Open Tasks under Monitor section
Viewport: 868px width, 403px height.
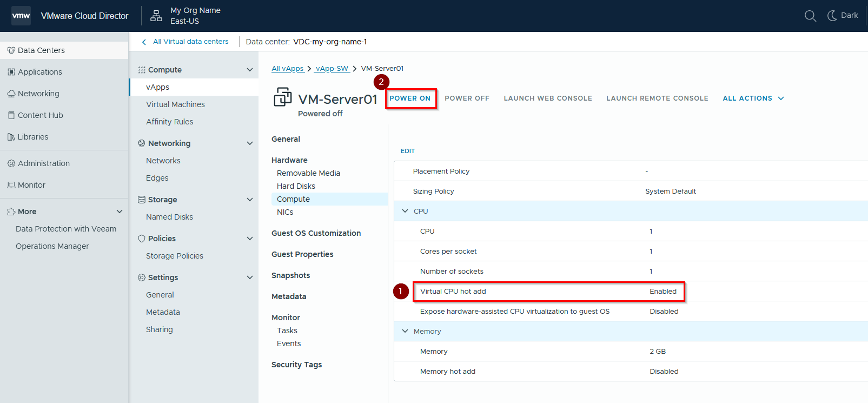pos(287,331)
